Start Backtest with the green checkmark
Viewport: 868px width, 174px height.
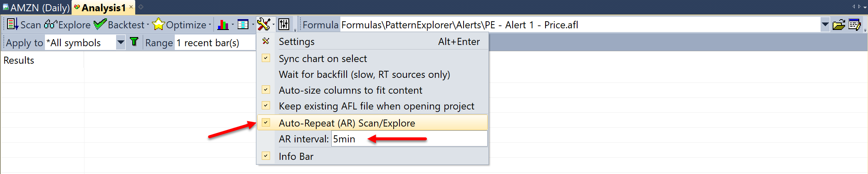pos(119,25)
